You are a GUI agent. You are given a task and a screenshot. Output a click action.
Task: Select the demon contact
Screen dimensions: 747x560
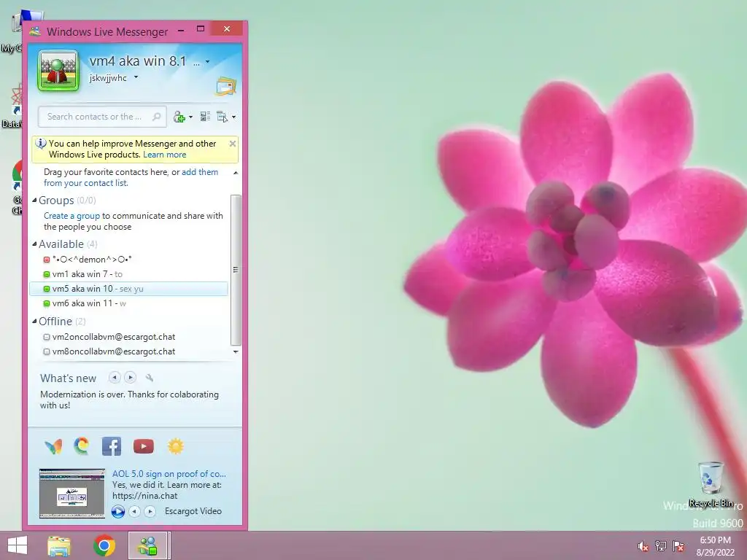tap(128, 260)
